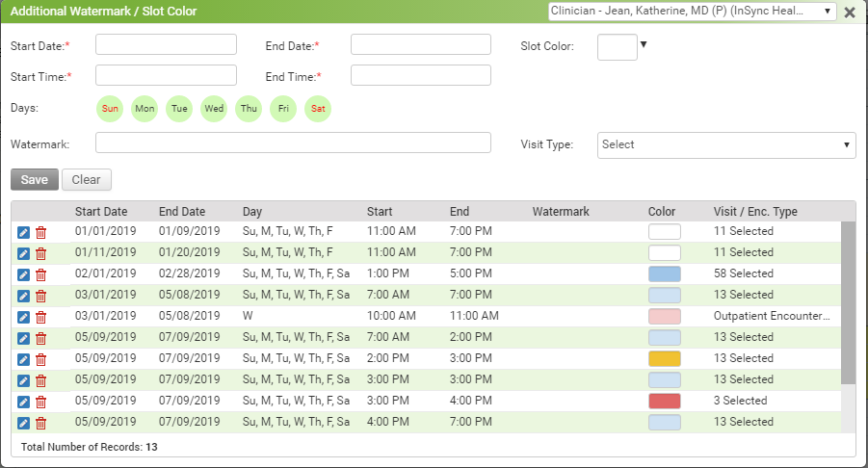Image resolution: width=868 pixels, height=468 pixels.
Task: Sort by the Visit / Enc. Type column
Action: pos(754,212)
